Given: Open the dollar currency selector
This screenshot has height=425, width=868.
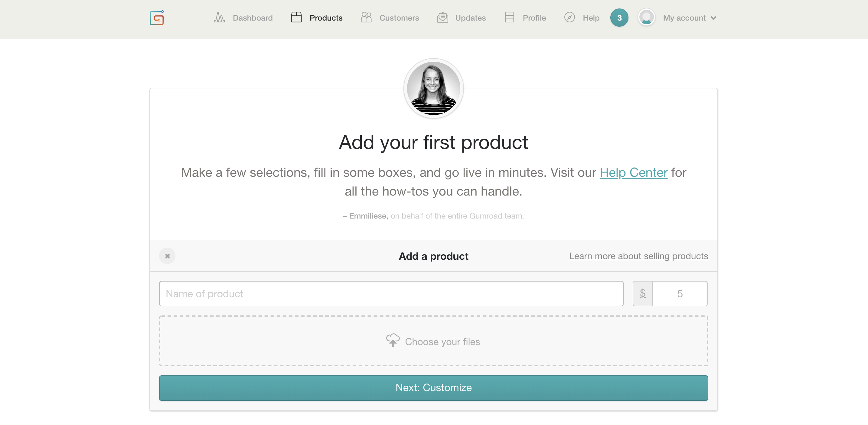Looking at the screenshot, I should (x=643, y=293).
